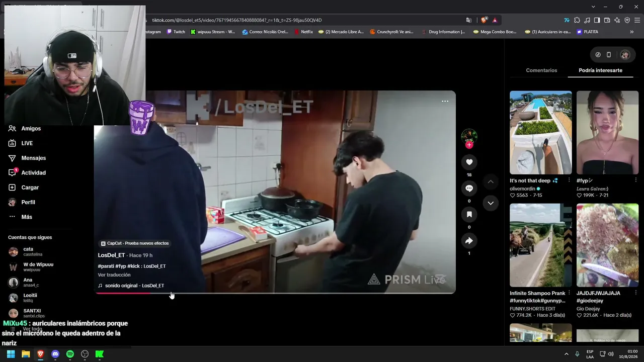
Task: Open the PLATITA bookmark
Action: coord(588,32)
